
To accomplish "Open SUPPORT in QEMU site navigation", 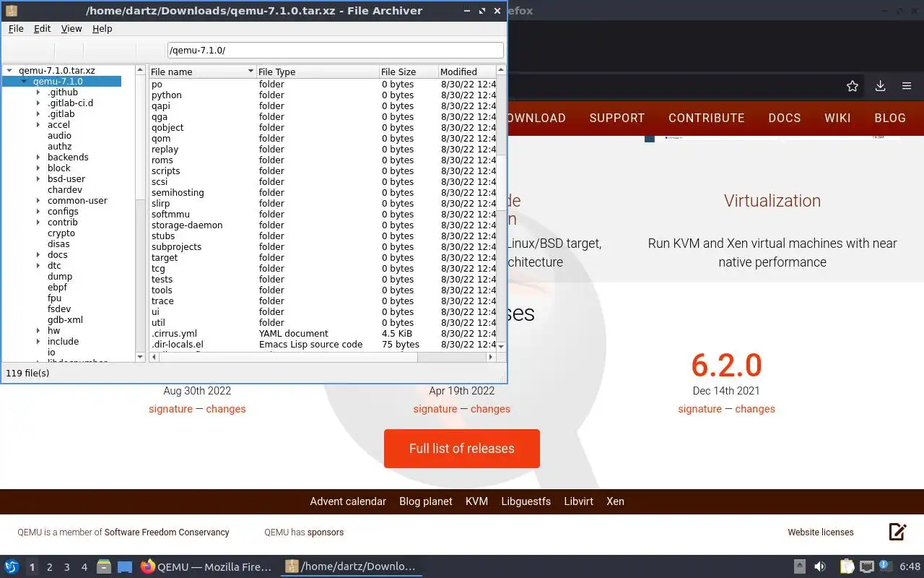I will point(617,118).
